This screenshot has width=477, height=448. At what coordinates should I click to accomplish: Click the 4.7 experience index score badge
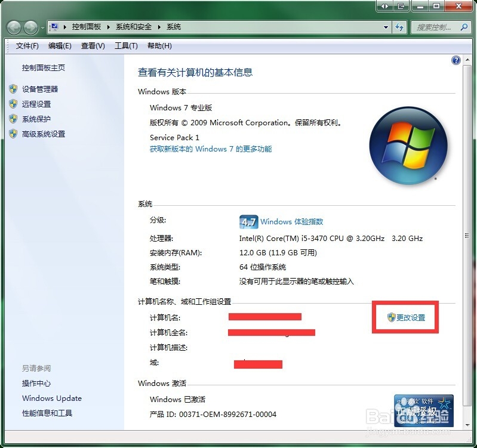[248, 221]
